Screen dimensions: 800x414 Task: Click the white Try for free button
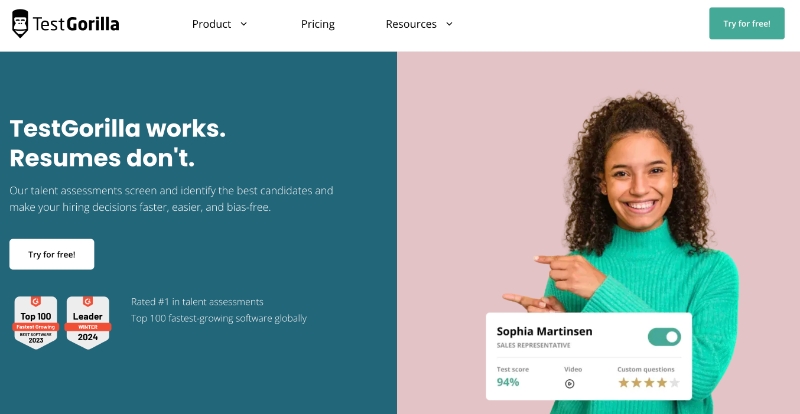click(52, 254)
